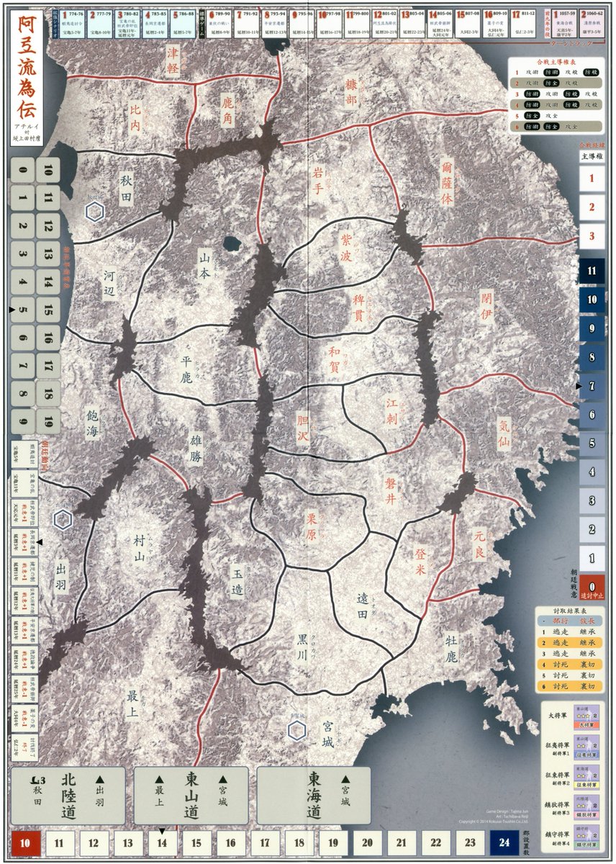
Task: Click row 4 討死 in 討取結果表
Action: pos(562,666)
